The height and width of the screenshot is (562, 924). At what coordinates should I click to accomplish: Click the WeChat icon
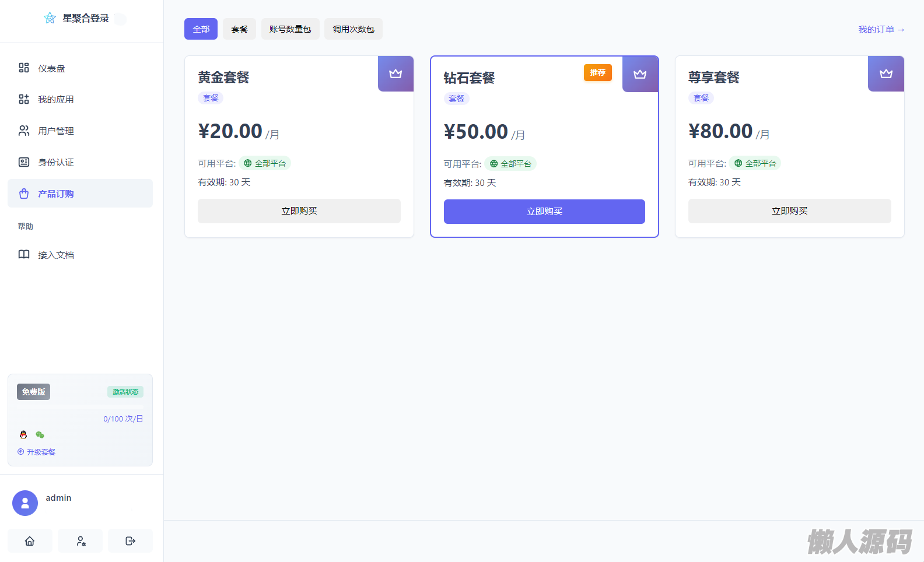point(40,435)
